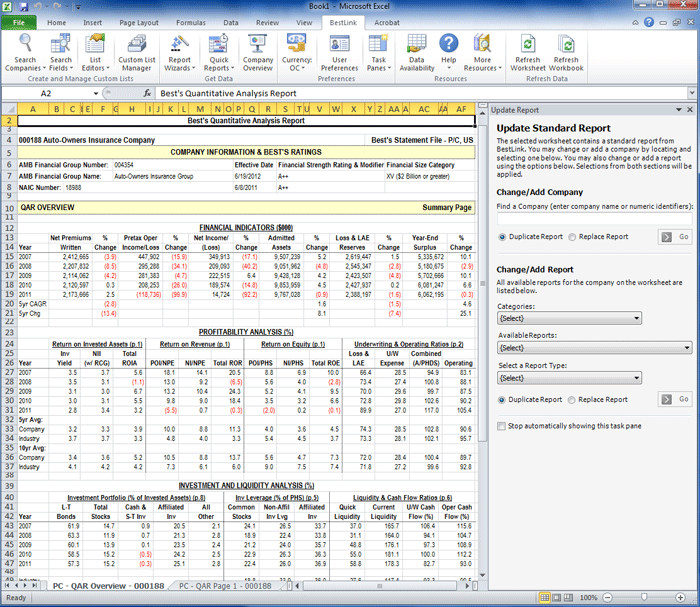The width and height of the screenshot is (700, 607).
Task: Open Task Panes menu
Action: [x=379, y=53]
